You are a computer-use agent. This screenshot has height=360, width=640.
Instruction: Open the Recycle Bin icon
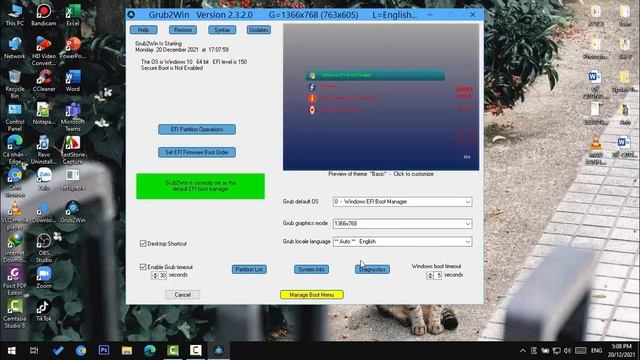(x=15, y=84)
